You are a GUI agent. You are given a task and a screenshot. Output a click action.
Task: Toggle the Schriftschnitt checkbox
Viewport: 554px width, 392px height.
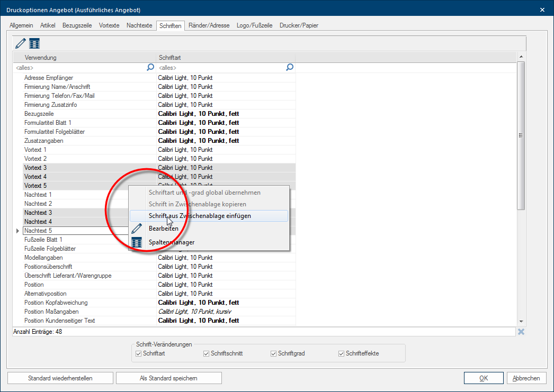[x=207, y=353]
